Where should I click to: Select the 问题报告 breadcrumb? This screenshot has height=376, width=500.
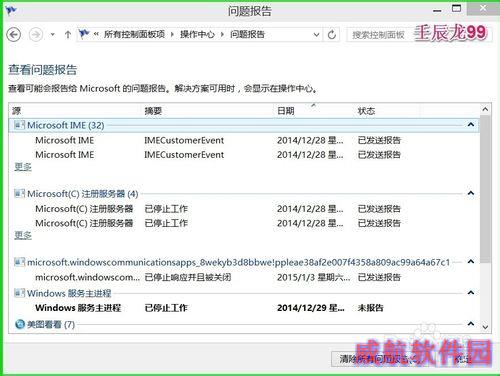(247, 34)
